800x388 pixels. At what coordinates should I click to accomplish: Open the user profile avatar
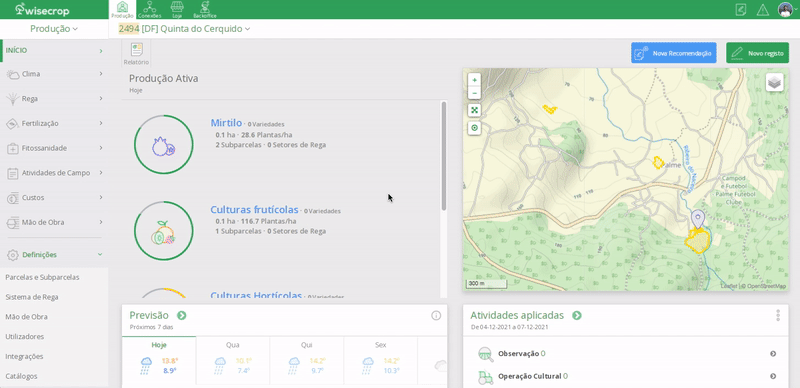[x=785, y=9]
